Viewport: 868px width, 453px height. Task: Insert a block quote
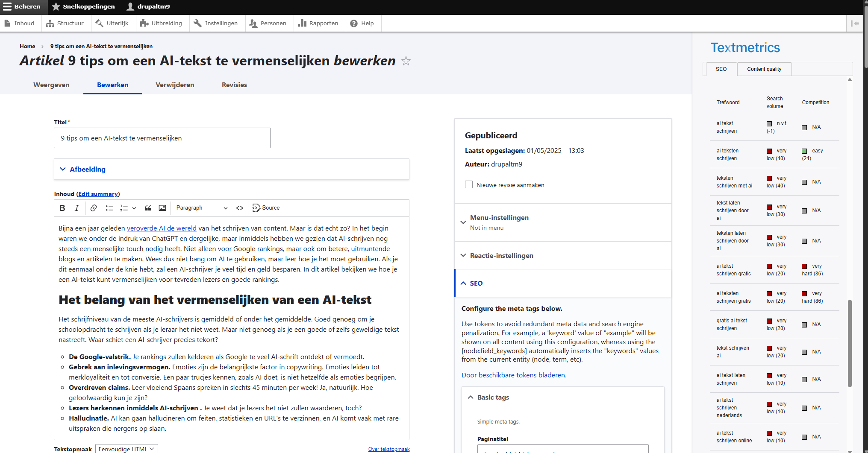148,208
